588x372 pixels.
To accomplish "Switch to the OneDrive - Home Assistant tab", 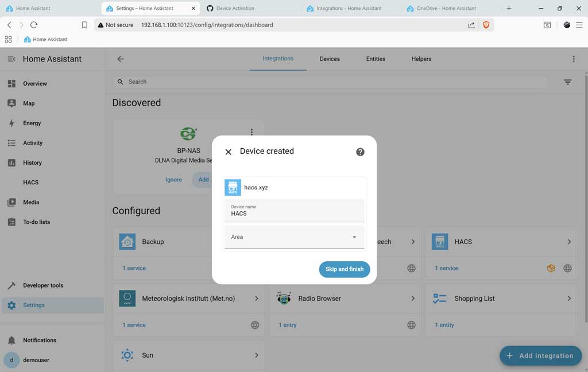I will (450, 8).
